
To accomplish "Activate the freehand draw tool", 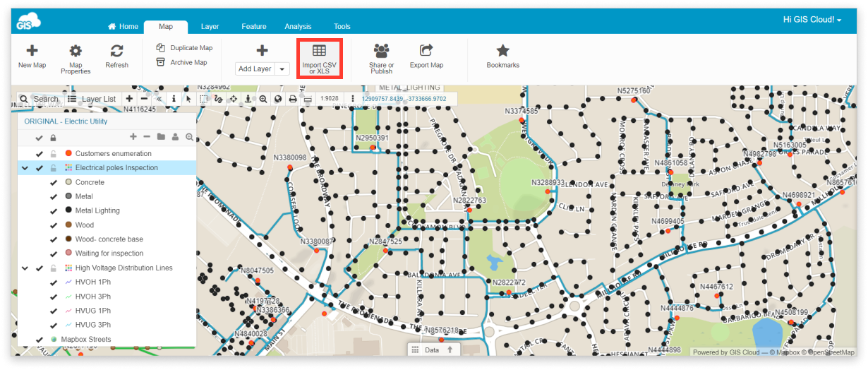I will tap(218, 99).
